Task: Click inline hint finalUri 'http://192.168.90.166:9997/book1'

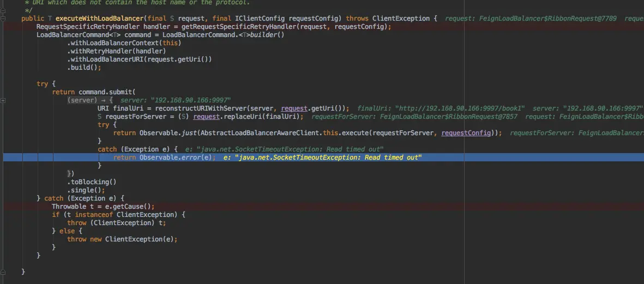Action: 441,108
